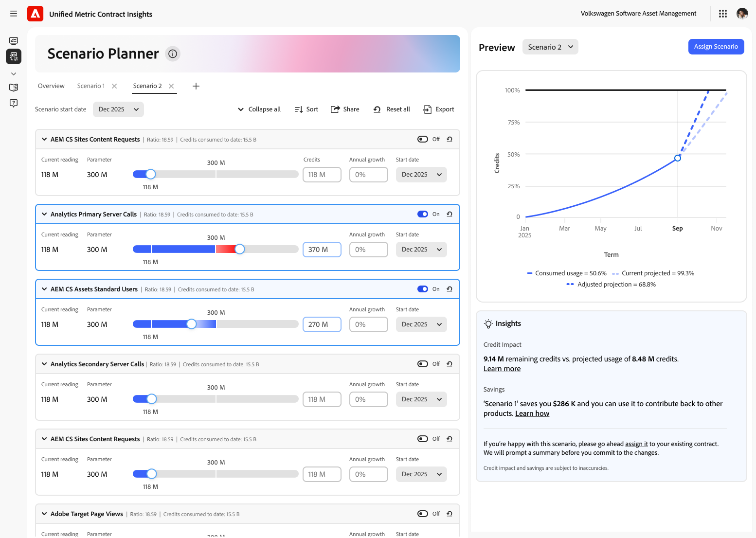Viewport: 756px width, 538px height.
Task: Click the Share toolbar button
Action: [x=345, y=109]
